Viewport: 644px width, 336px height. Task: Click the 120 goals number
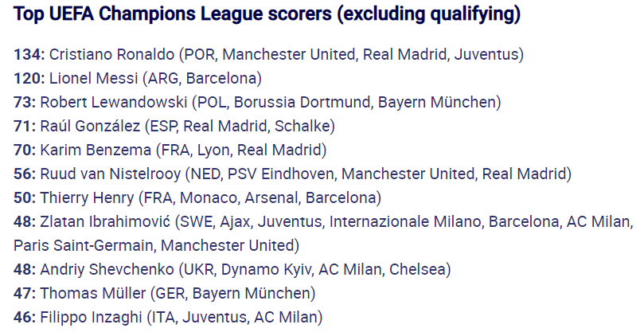pyautogui.click(x=29, y=79)
